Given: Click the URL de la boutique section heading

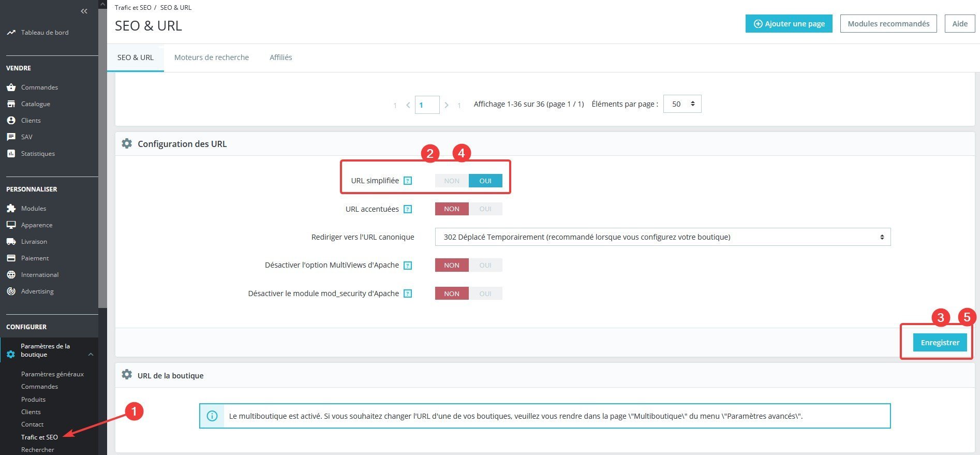Looking at the screenshot, I should point(171,376).
